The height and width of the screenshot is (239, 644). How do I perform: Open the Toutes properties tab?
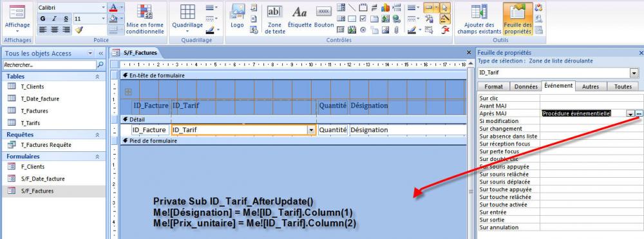click(623, 87)
